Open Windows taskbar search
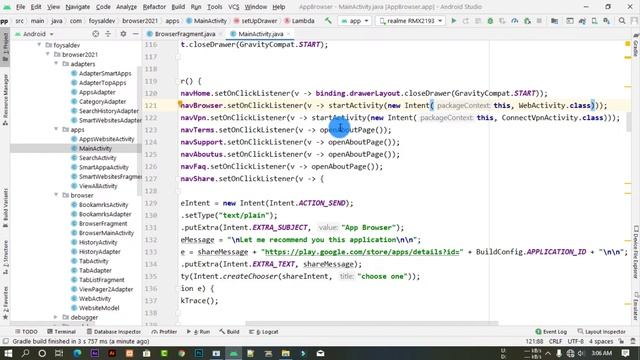This screenshot has width=640, height=360. point(25,353)
